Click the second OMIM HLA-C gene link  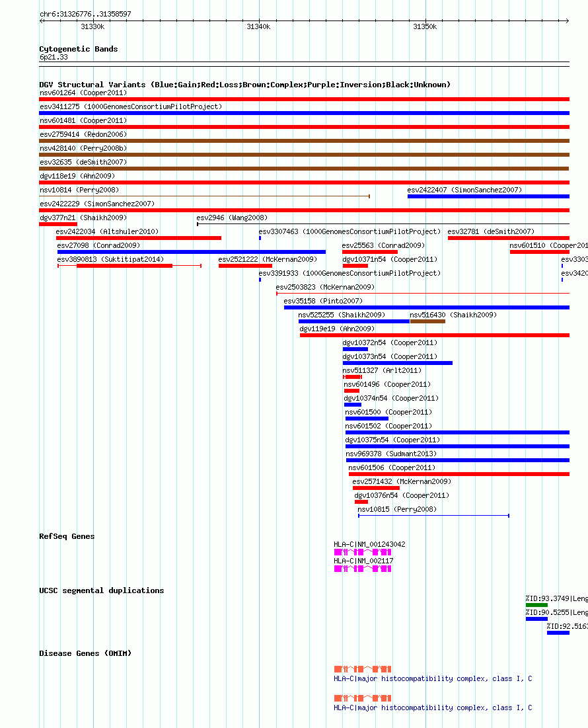tap(433, 709)
